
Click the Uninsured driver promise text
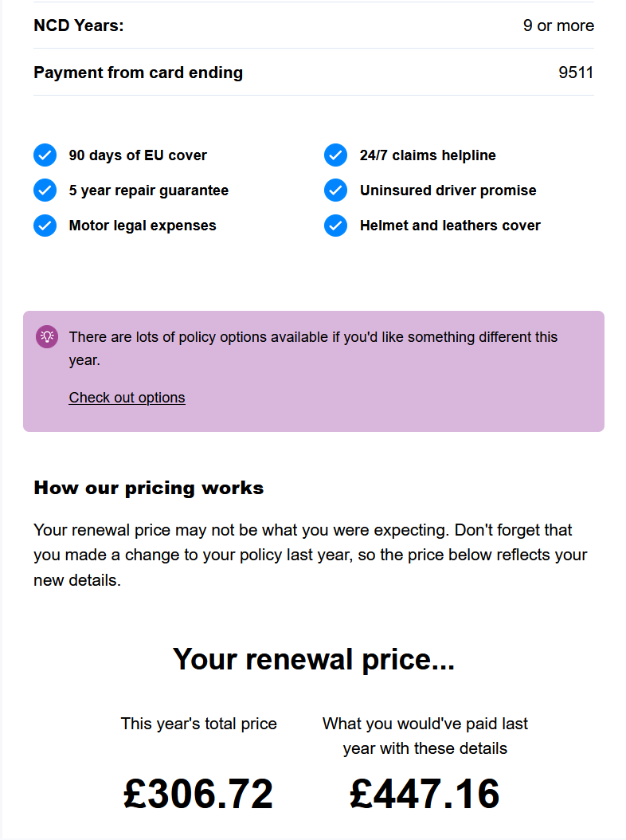coord(448,190)
